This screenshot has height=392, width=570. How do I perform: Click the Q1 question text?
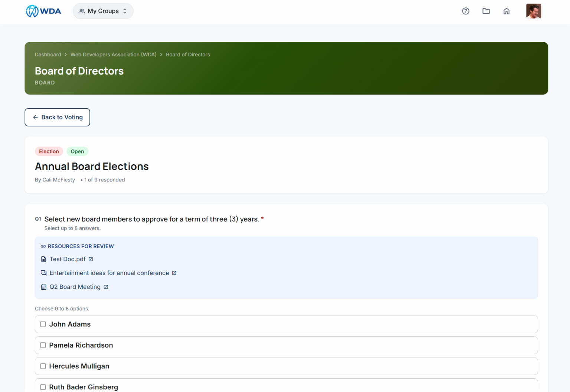[x=152, y=219]
